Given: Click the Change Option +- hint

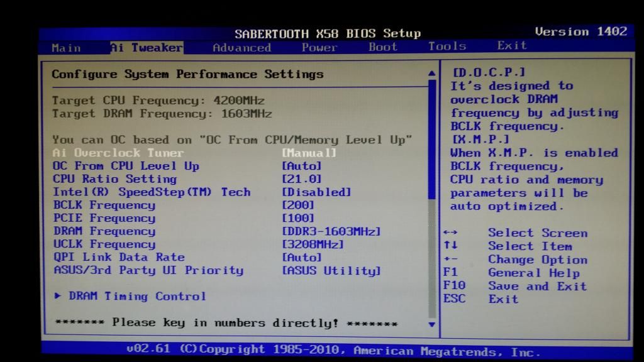Looking at the screenshot, I should point(516,260).
